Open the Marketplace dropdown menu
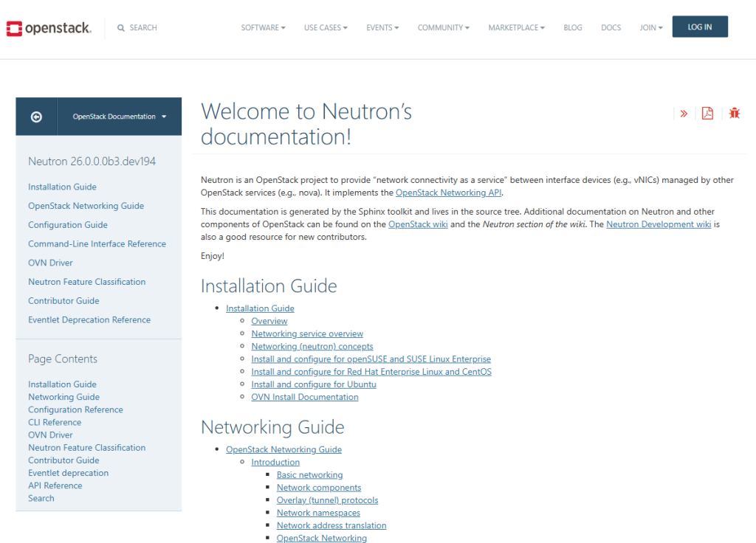This screenshot has height=543, width=756. pos(516,27)
